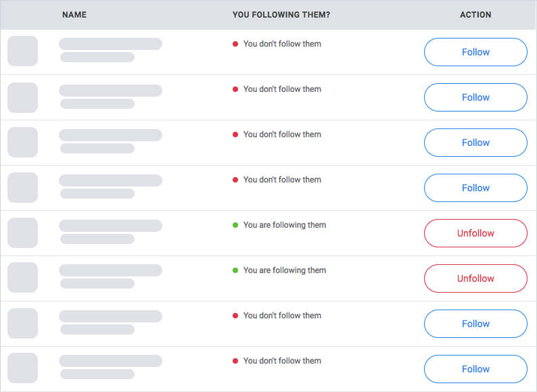Click the name placeholder in fourth row
537x392 pixels.
pos(110,180)
